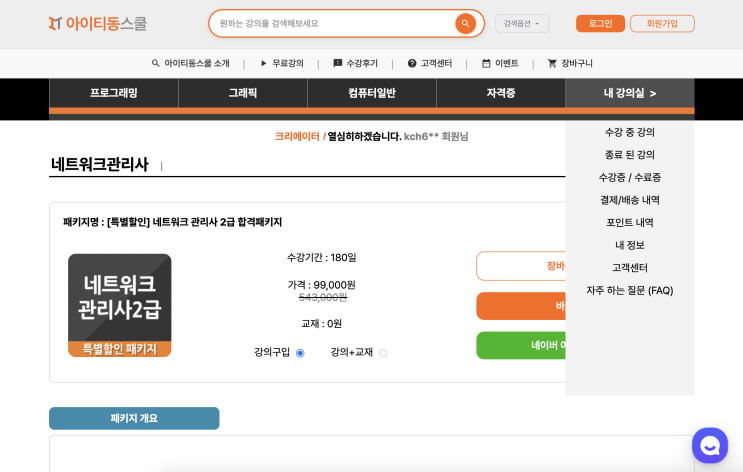Click the 네트워크관리사 page heading

(x=100, y=164)
